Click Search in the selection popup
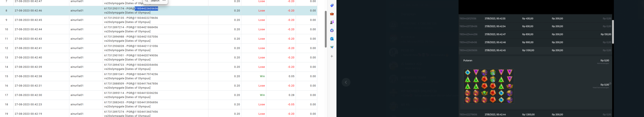Viewport: 644px width, 117px height. click(x=152, y=1)
